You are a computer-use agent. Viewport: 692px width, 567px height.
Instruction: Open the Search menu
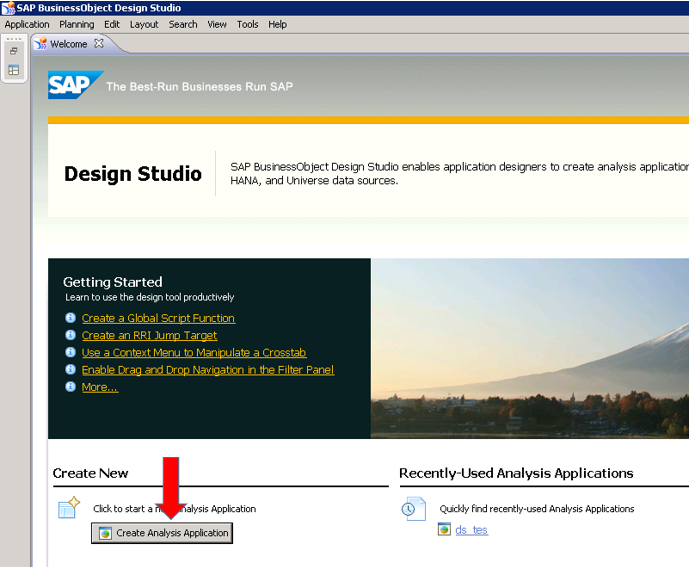[x=183, y=24]
